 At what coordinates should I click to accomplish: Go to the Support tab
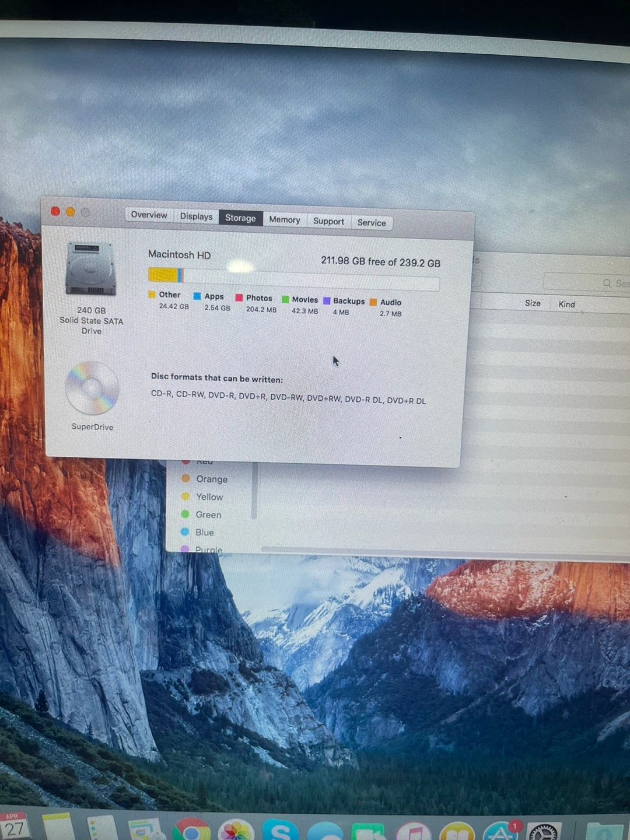328,221
